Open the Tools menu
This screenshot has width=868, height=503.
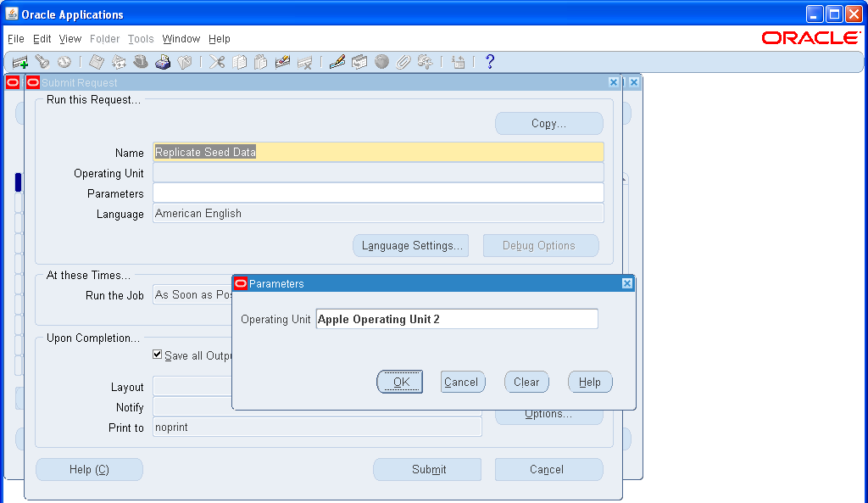(140, 39)
